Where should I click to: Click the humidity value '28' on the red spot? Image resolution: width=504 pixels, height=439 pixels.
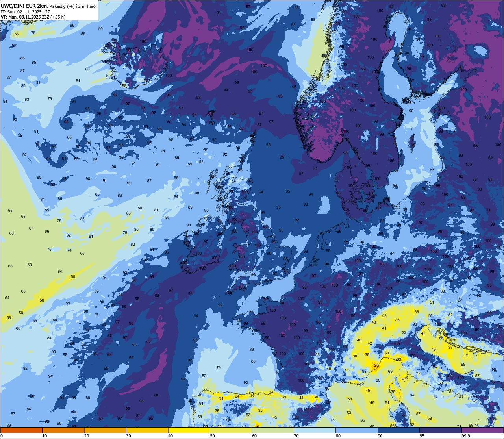click(376, 365)
